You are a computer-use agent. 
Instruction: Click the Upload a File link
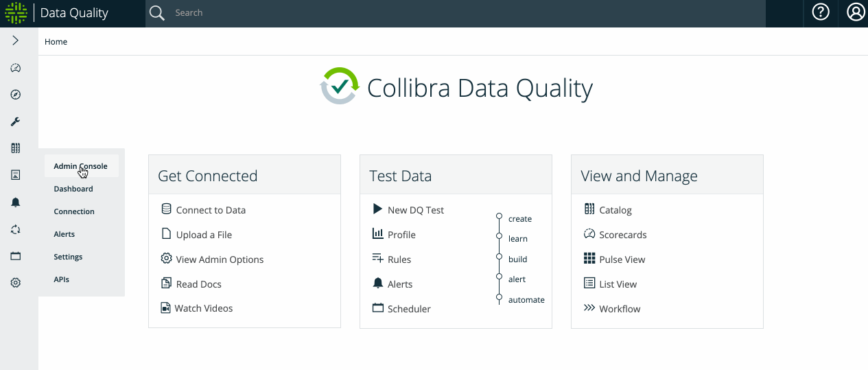point(204,235)
